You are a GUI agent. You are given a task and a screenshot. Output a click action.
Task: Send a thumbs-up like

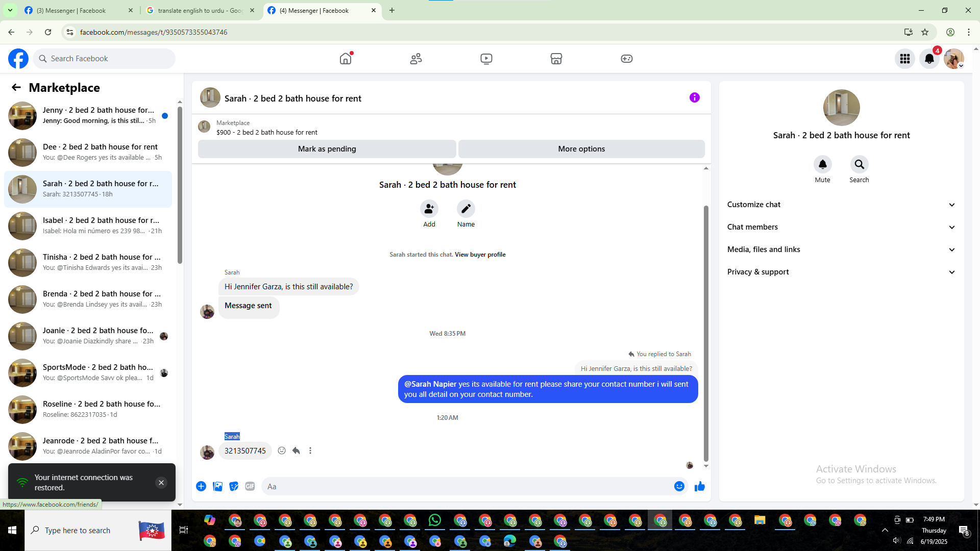pos(700,486)
